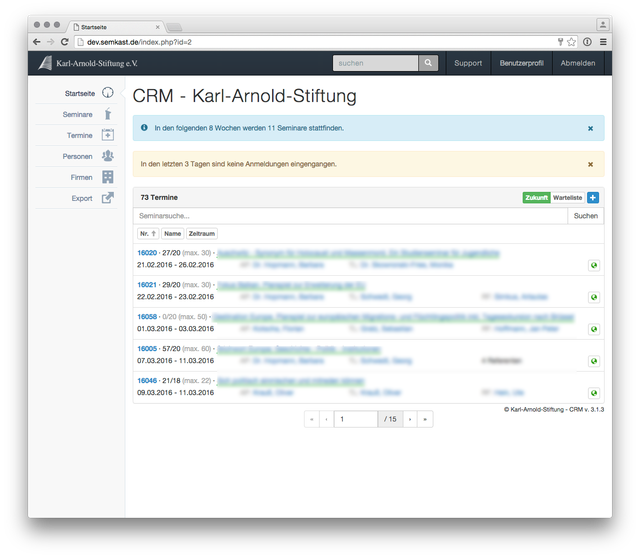Click into the Seminarsuche field

coord(350,215)
